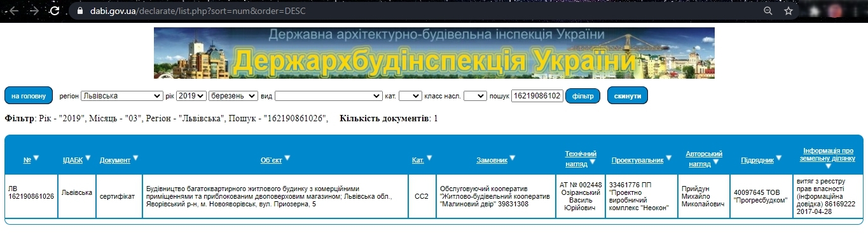Click the sort arrow next to Кат.
868x240 pixels.
pyautogui.click(x=429, y=158)
